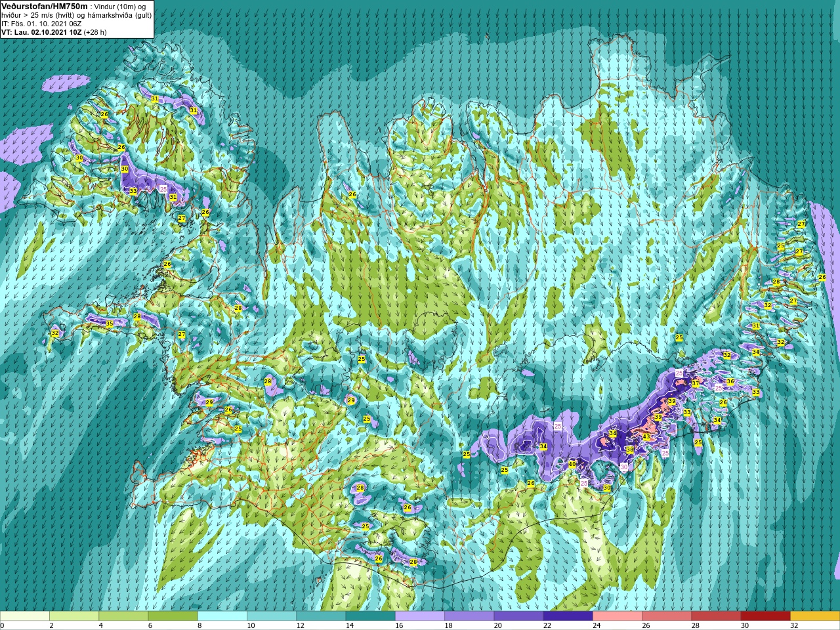Click the white-boxed "30" contour label

coord(623,467)
